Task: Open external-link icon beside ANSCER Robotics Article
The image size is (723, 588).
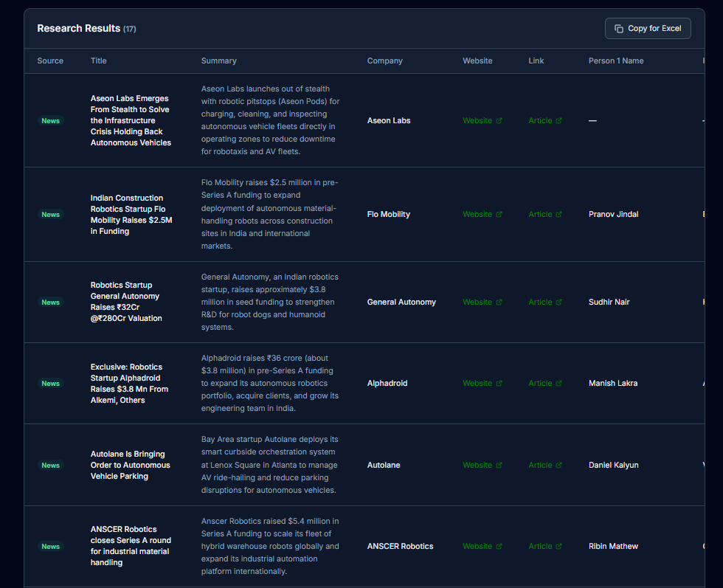Action: click(x=558, y=547)
